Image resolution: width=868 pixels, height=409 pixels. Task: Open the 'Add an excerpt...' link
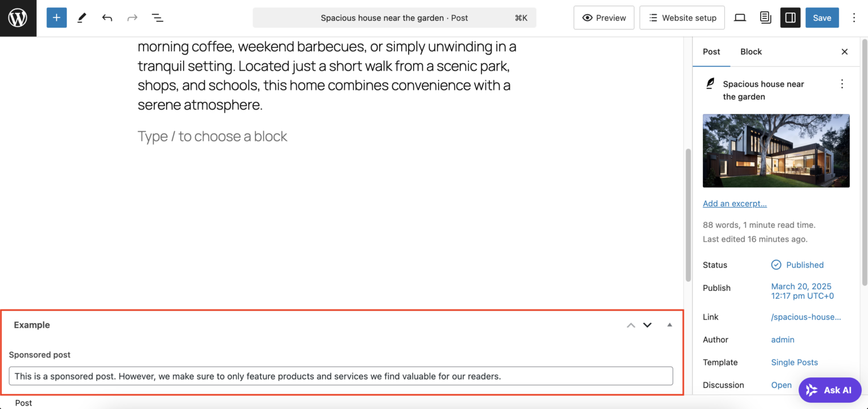735,203
